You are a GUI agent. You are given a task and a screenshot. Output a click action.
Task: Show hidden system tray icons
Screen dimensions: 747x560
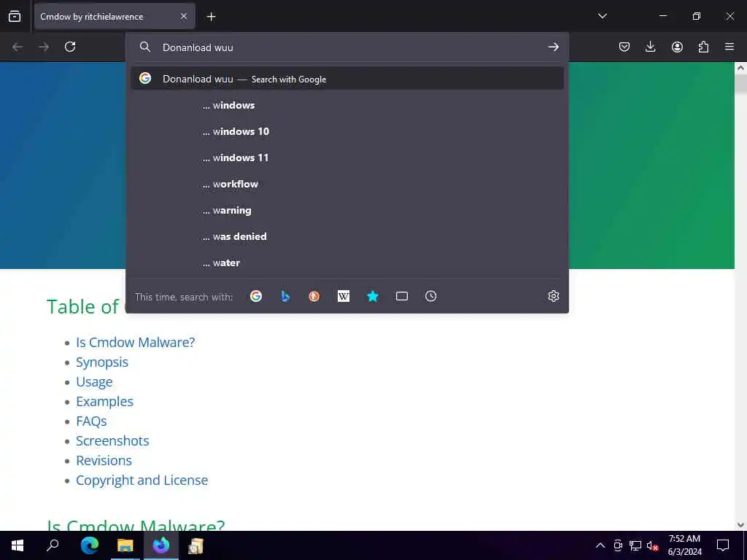(x=600, y=545)
